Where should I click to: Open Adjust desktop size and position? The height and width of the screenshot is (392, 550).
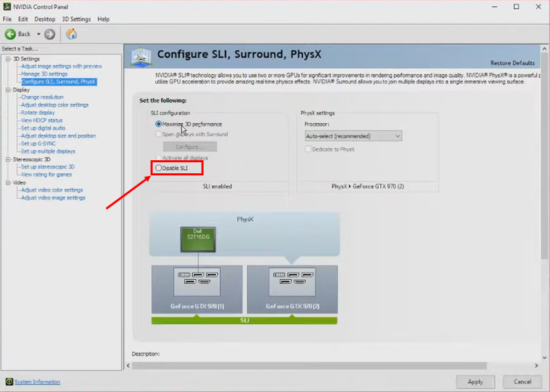click(x=58, y=135)
